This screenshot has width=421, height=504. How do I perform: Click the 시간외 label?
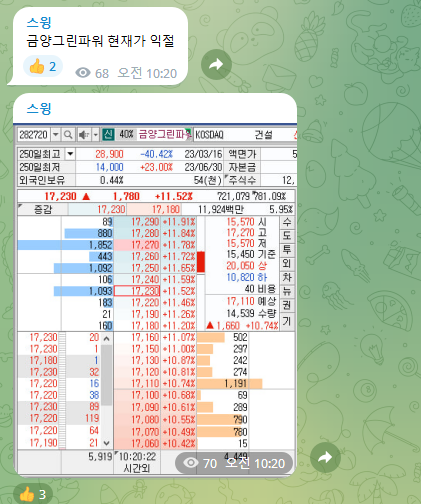pos(137,468)
